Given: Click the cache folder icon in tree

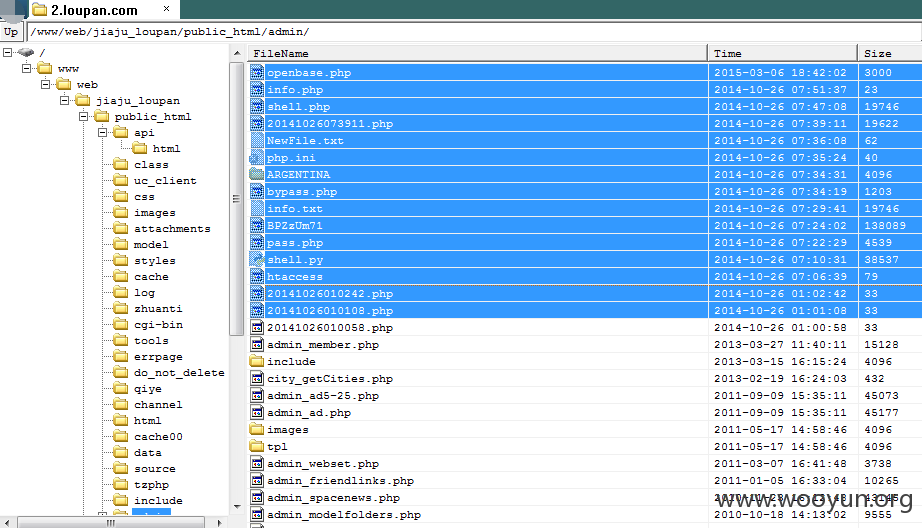Looking at the screenshot, I should (x=121, y=276).
